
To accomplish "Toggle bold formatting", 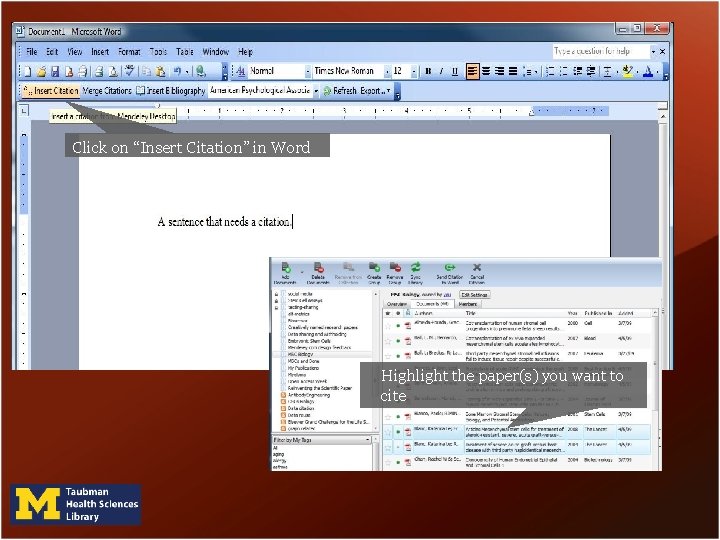I will [x=428, y=71].
